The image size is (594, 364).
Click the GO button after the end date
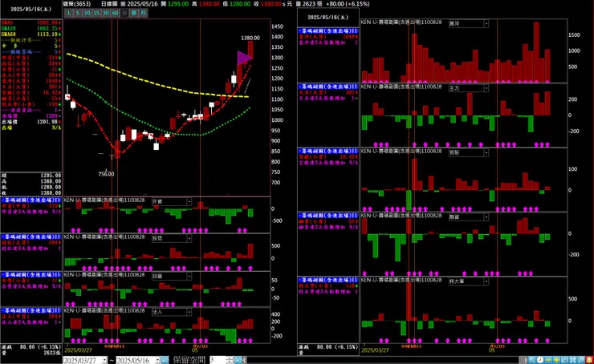(165, 360)
